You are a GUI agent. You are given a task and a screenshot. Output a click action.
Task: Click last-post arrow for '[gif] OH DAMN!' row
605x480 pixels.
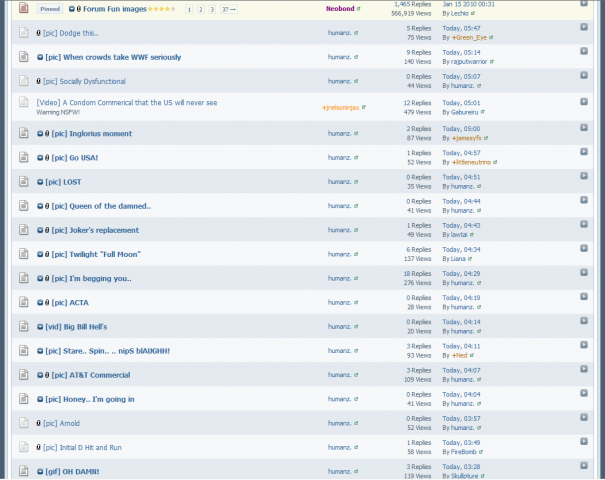click(584, 465)
